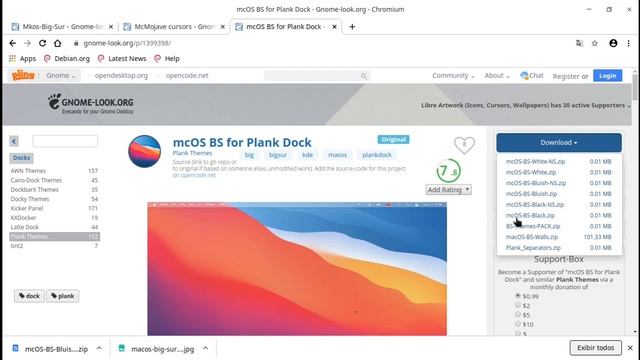640x360 pixels.
Task: Expand options for macos-big-sur jpg download
Action: (205, 348)
